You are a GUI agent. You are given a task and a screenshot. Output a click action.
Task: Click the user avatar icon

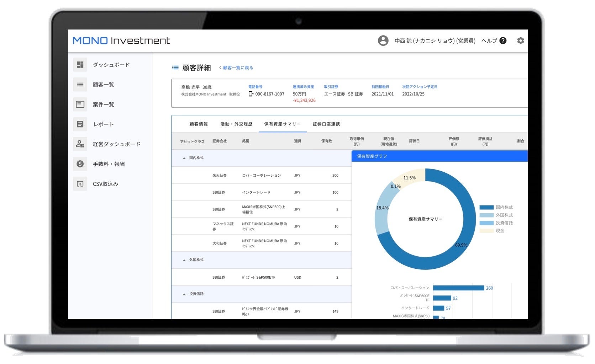[383, 41]
